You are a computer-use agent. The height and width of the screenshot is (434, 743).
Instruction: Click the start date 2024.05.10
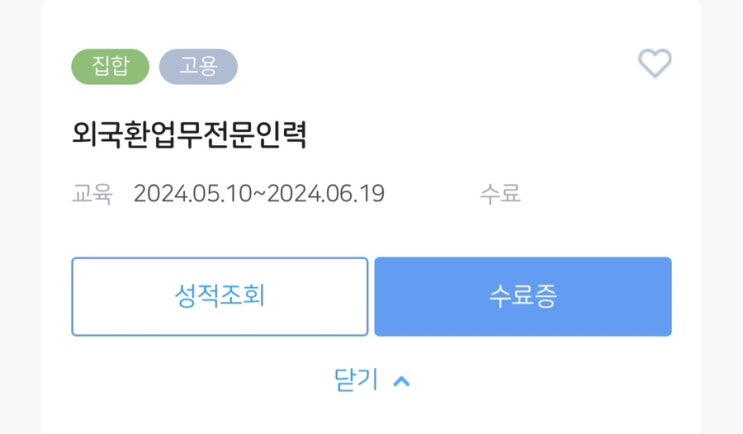point(194,193)
